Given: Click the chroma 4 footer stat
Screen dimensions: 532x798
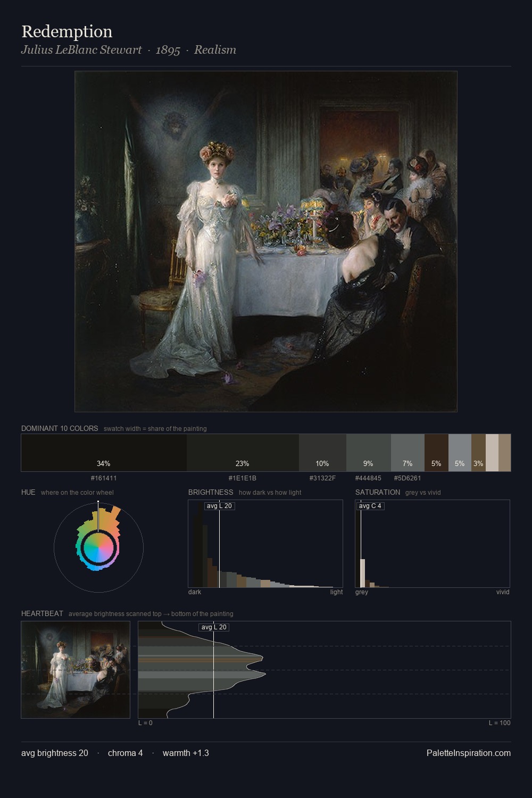Looking at the screenshot, I should [x=125, y=753].
